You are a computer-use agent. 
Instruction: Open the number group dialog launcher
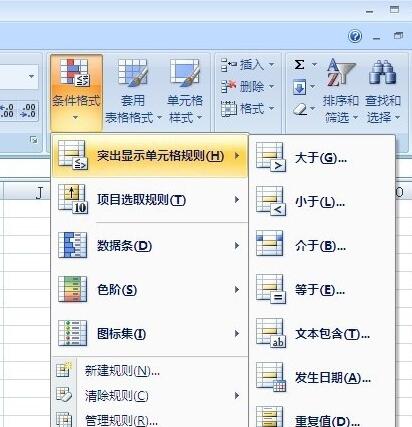click(x=33, y=140)
